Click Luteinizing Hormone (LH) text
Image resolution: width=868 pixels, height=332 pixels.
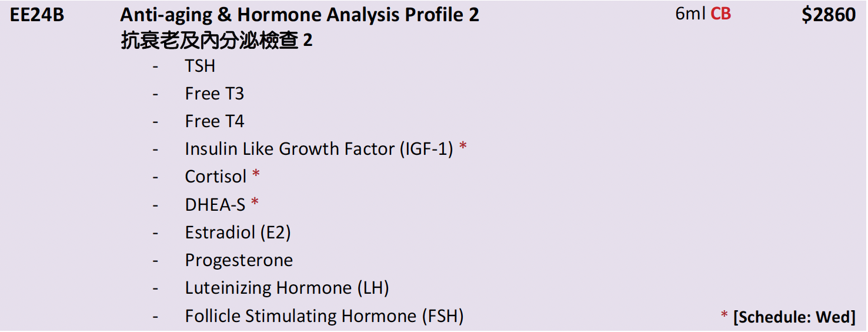point(287,288)
